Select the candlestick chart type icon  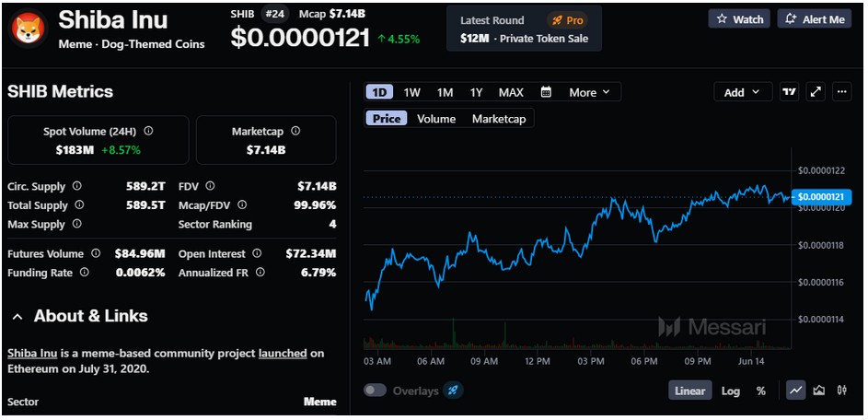pyautogui.click(x=842, y=391)
